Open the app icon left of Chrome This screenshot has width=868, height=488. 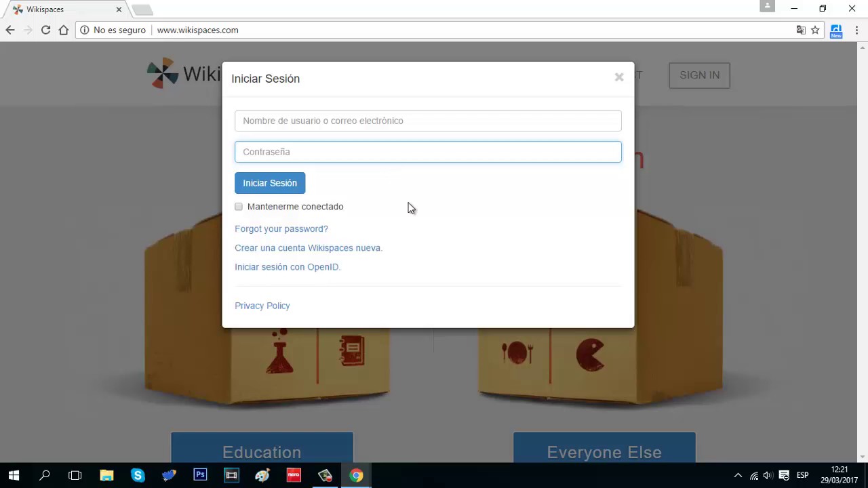325,475
